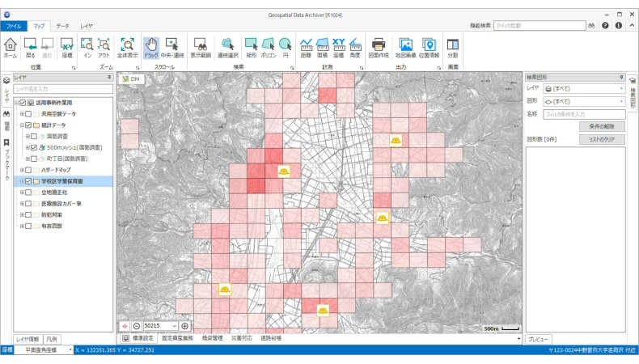This screenshot has width=639, height=364.
Task: Click the リストのクリア button
Action: (x=602, y=139)
